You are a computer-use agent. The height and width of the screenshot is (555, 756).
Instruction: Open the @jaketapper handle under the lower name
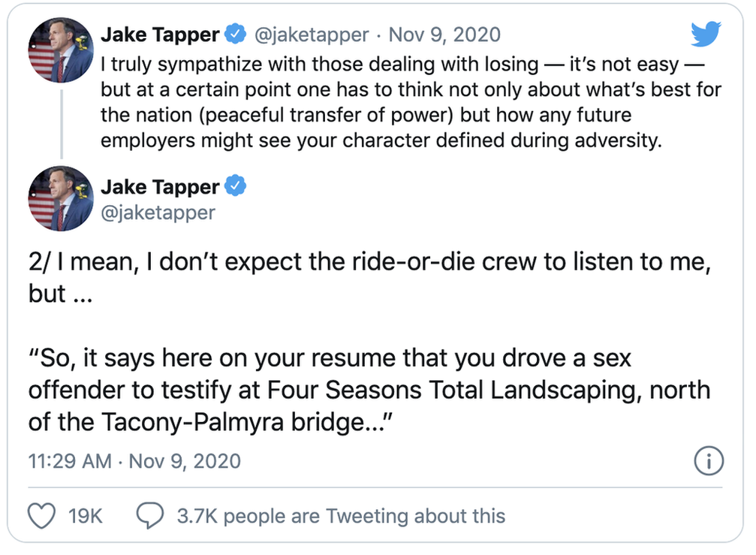click(x=158, y=213)
